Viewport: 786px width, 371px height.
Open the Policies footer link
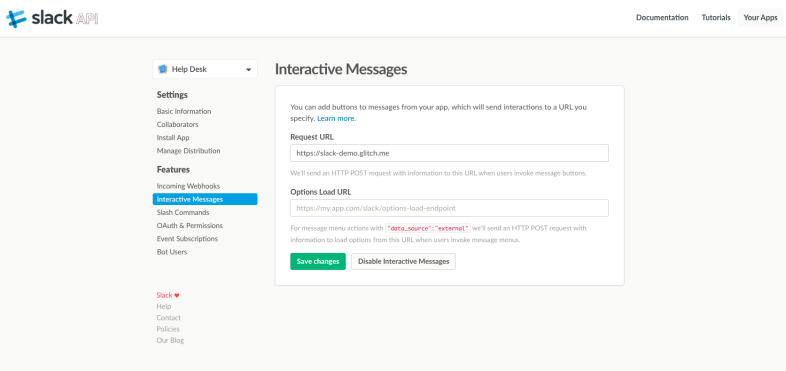(168, 329)
